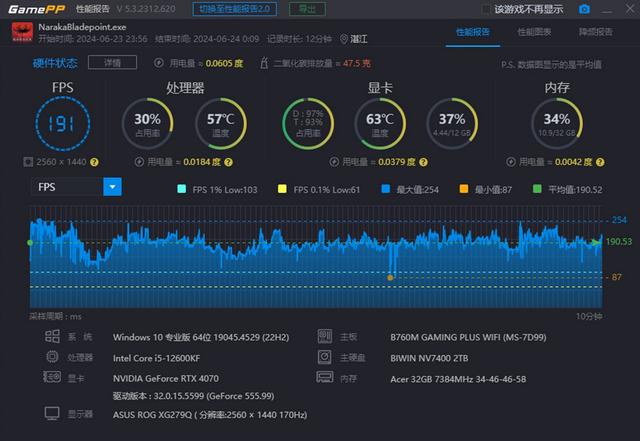Image resolution: width=640 pixels, height=441 pixels.
Task: Click the carbon dioxide emission icon
Action: 264,63
